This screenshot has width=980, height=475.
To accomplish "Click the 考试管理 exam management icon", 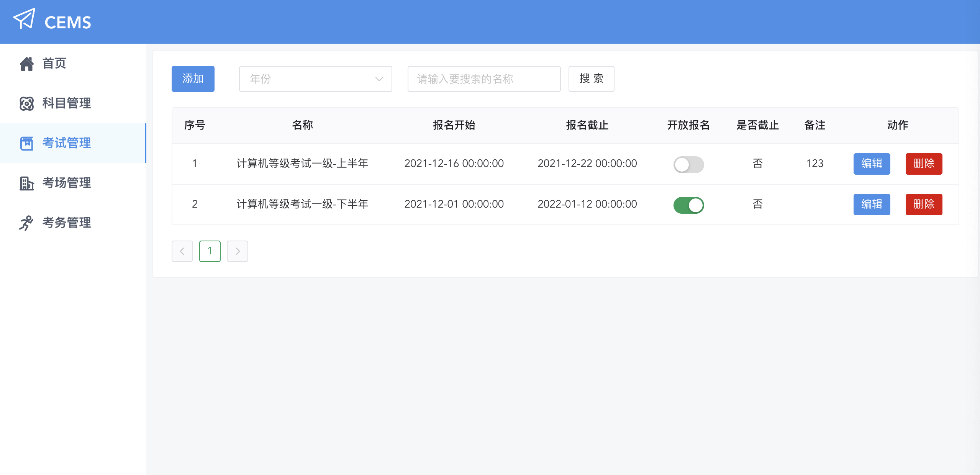I will click(27, 143).
